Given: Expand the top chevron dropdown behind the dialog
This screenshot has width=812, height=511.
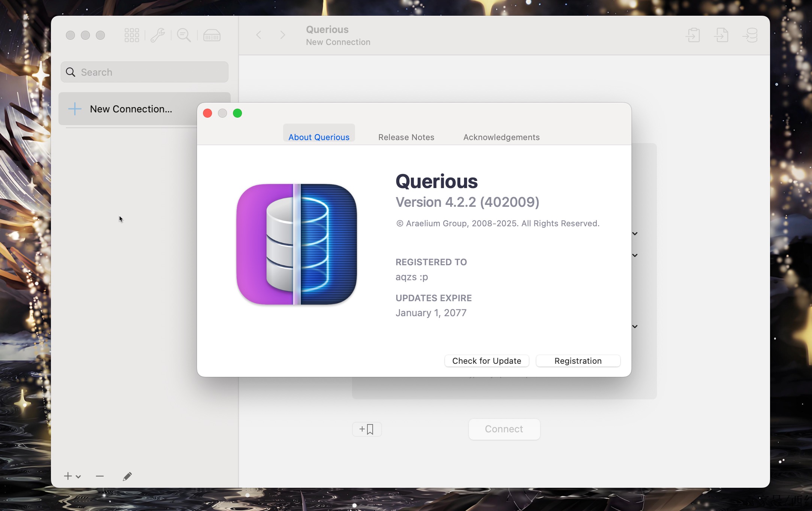Looking at the screenshot, I should pos(635,233).
